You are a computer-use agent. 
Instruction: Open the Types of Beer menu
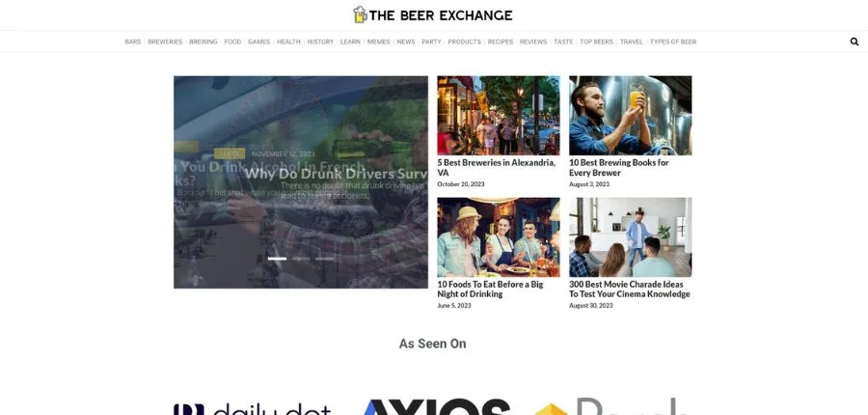[x=672, y=41]
